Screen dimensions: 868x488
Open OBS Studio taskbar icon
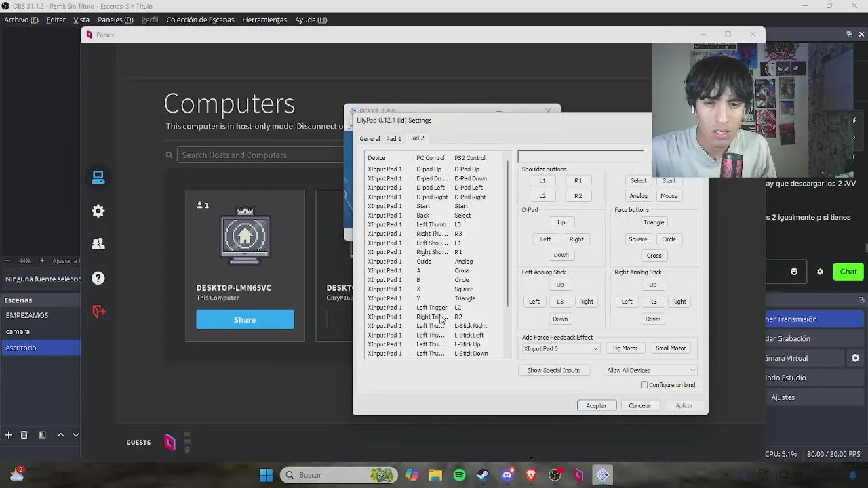pyautogui.click(x=555, y=475)
